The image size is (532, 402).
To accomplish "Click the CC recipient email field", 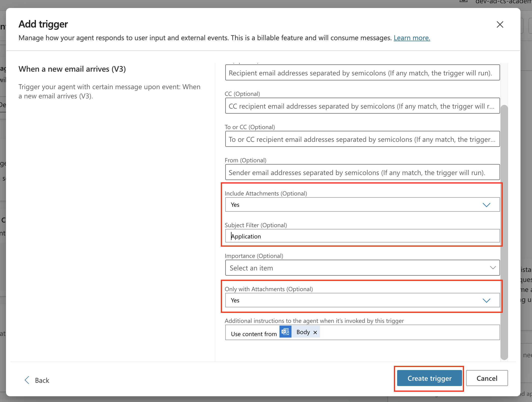I will pyautogui.click(x=362, y=106).
